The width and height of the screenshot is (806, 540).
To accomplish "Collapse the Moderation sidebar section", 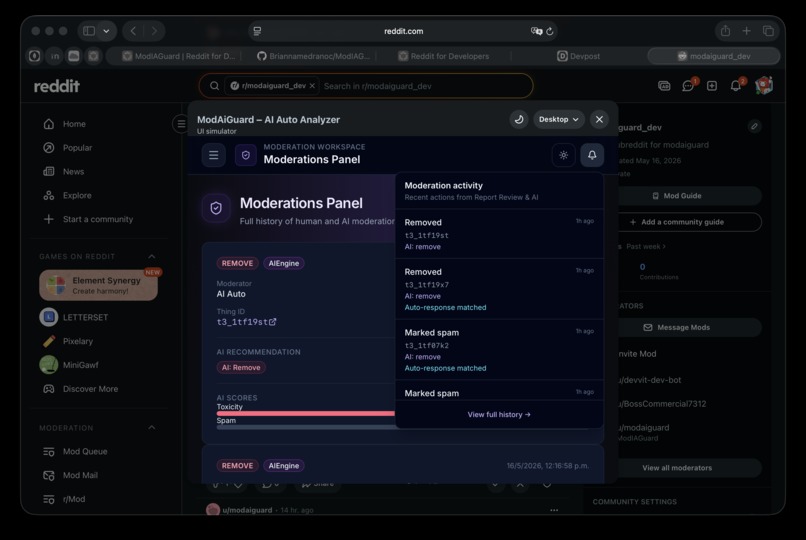I will tap(152, 427).
